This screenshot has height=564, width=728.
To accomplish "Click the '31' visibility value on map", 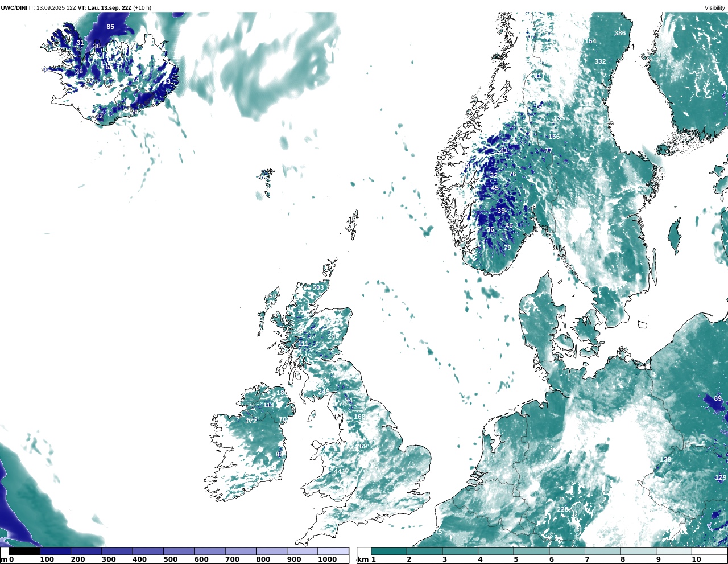I will pyautogui.click(x=80, y=43).
